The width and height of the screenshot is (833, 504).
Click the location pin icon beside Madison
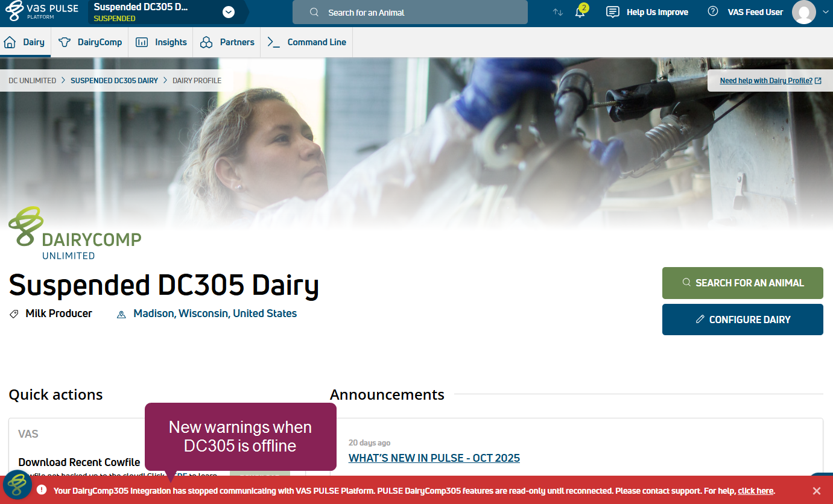pyautogui.click(x=121, y=314)
